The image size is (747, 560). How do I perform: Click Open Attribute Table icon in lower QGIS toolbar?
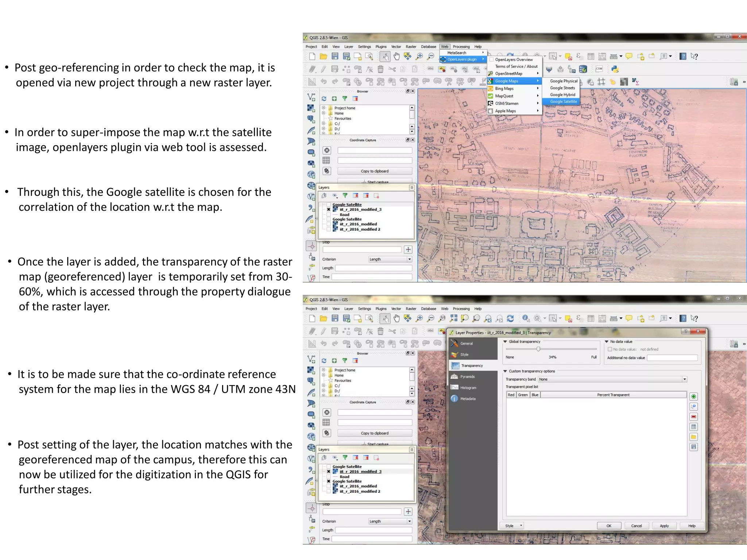click(x=591, y=318)
